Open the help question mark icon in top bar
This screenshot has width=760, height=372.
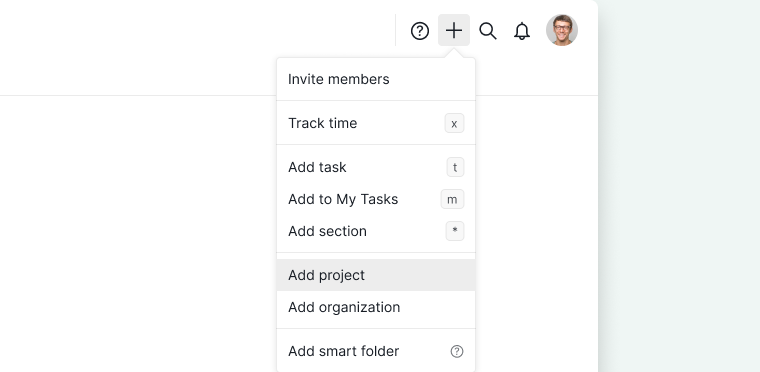(420, 31)
